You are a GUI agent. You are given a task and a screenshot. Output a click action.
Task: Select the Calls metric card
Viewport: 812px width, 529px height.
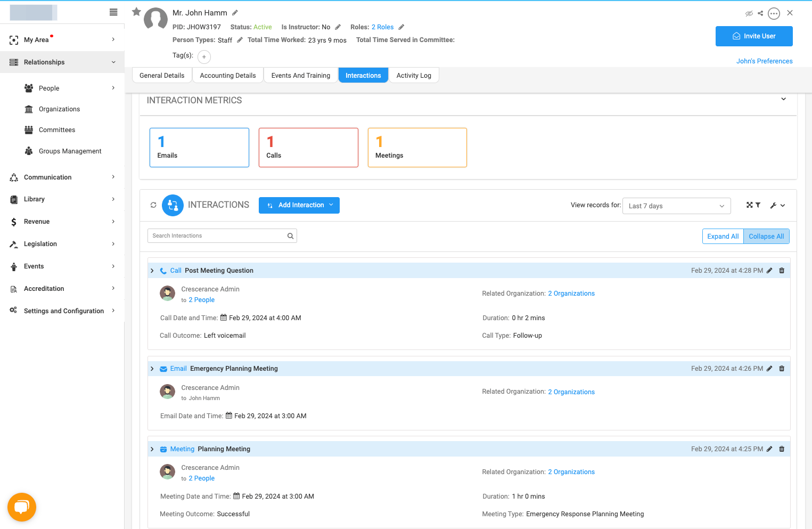(x=308, y=148)
